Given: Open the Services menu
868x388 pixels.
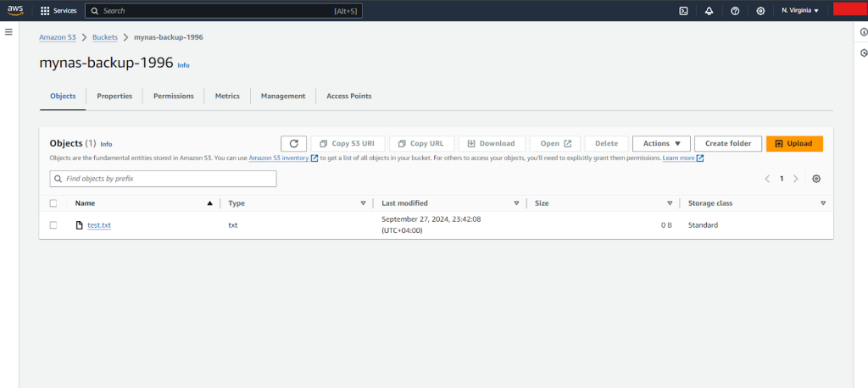Looking at the screenshot, I should click(x=58, y=11).
